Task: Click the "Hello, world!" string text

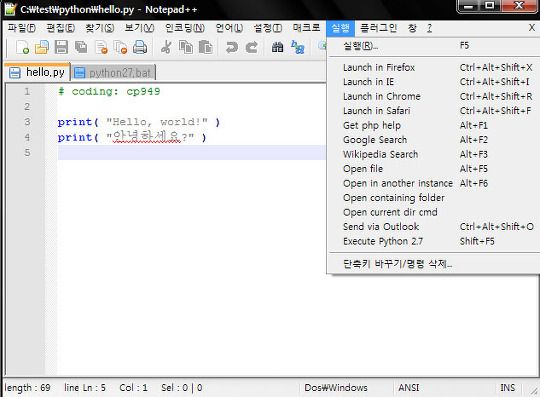Action: (157, 122)
